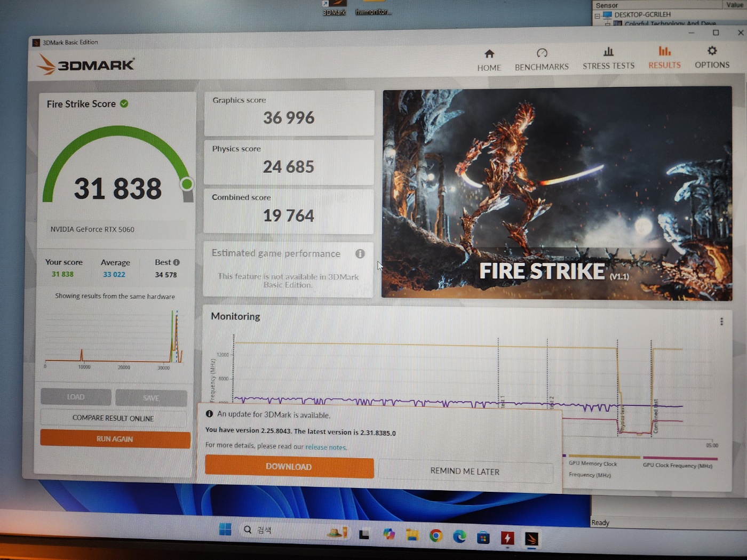The width and height of the screenshot is (747, 560).
Task: Click the Graphics score value 36 996
Action: point(289,118)
